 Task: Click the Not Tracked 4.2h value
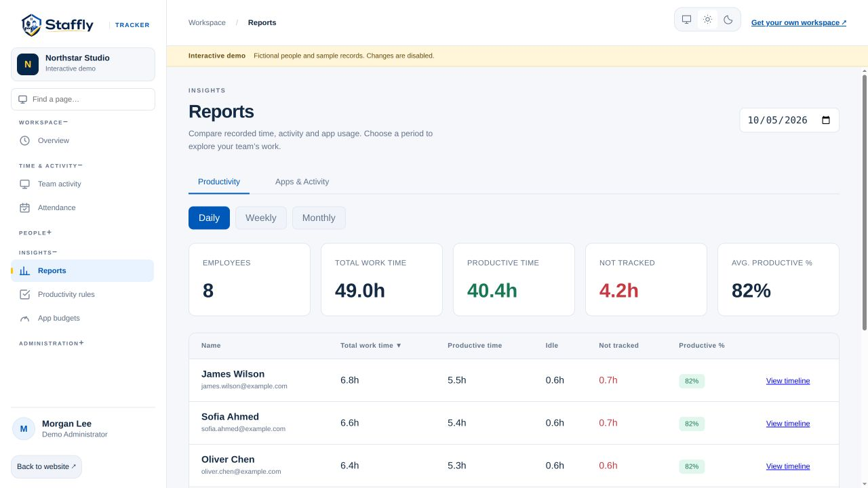click(619, 291)
